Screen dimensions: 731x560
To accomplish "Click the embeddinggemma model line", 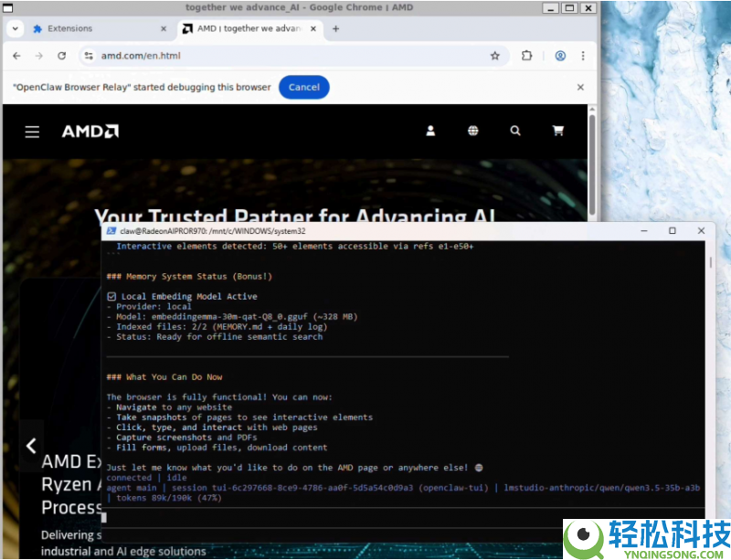I will pyautogui.click(x=232, y=317).
